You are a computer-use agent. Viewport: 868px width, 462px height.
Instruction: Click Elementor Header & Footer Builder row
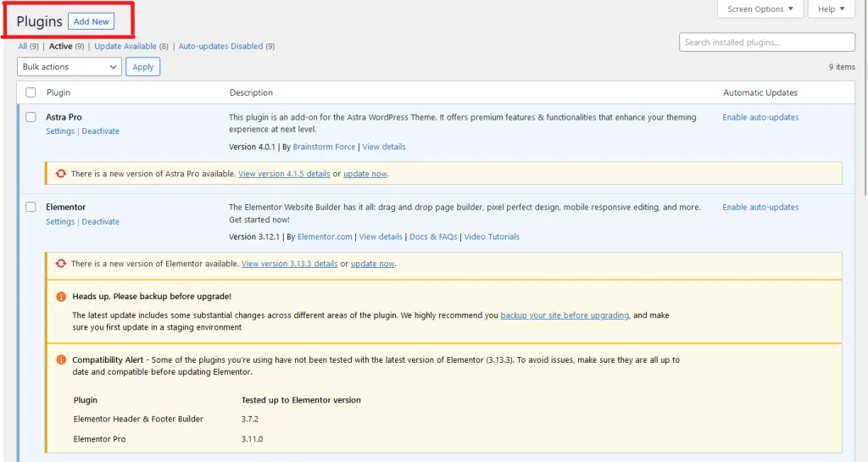[138, 420]
